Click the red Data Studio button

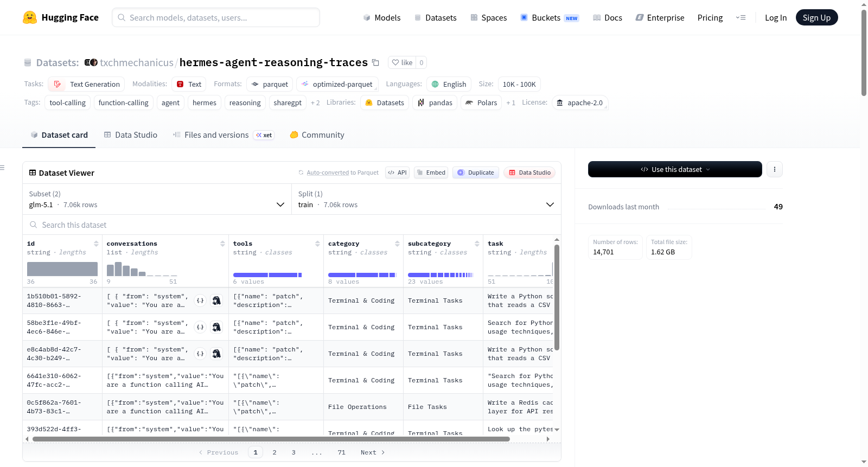529,172
